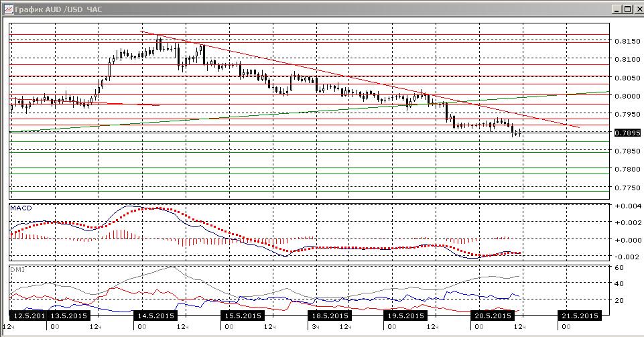The image size is (644, 337).
Task: Select the 12.5.201 date marker
Action: [x=27, y=316]
